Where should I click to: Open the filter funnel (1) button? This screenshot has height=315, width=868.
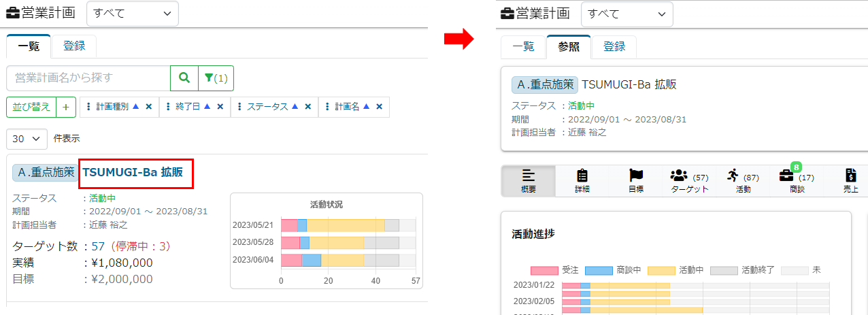coord(216,78)
